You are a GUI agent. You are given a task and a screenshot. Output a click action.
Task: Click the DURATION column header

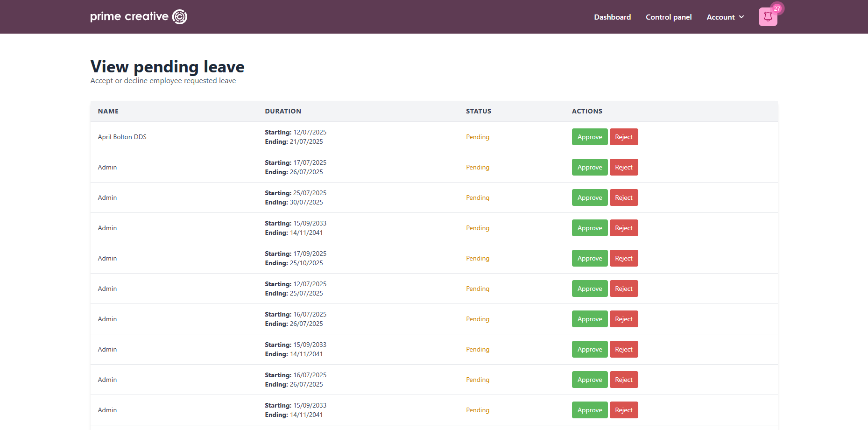[282, 111]
